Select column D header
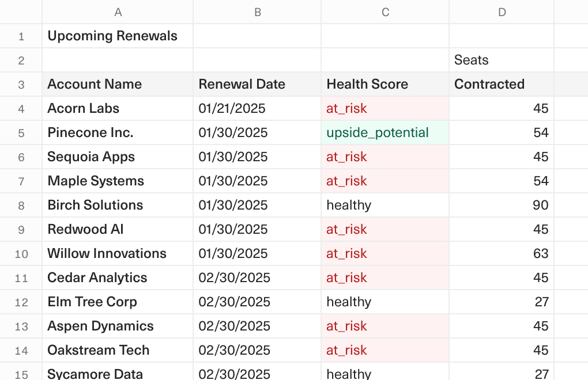Screen dimensions: 588x380 [x=501, y=12]
